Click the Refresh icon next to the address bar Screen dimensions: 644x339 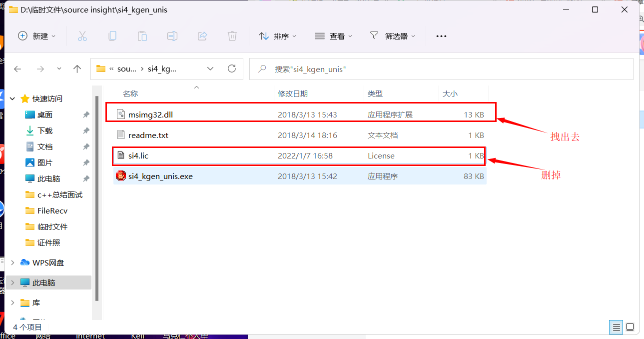tap(231, 68)
